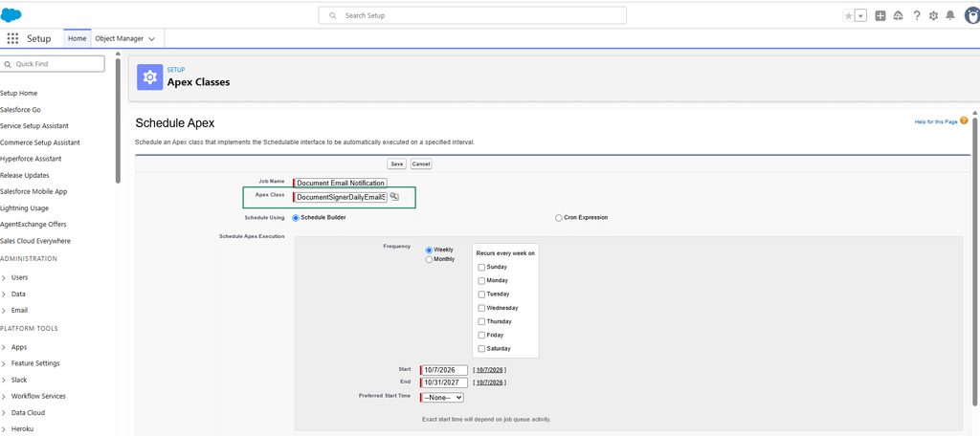Click the Start date field

[444, 370]
